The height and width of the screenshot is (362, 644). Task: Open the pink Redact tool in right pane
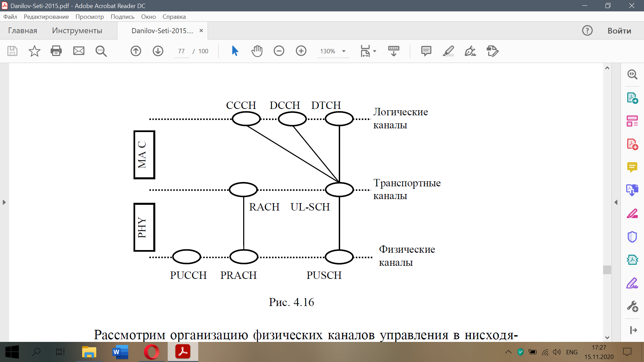tap(632, 214)
